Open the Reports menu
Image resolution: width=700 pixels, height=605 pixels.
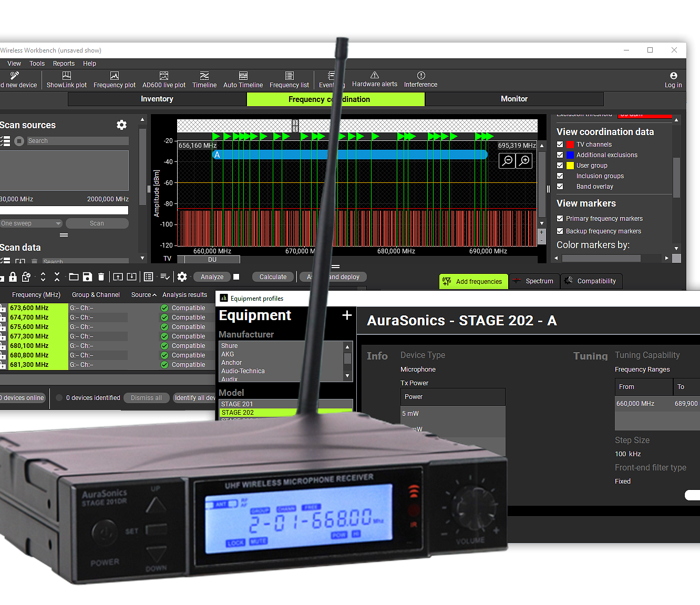[64, 64]
